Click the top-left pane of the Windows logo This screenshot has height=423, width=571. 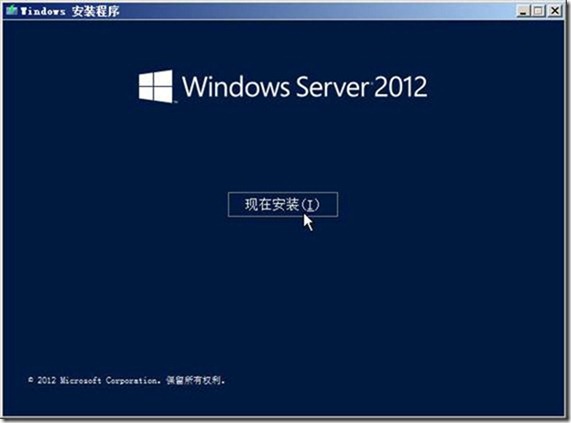pyautogui.click(x=146, y=79)
